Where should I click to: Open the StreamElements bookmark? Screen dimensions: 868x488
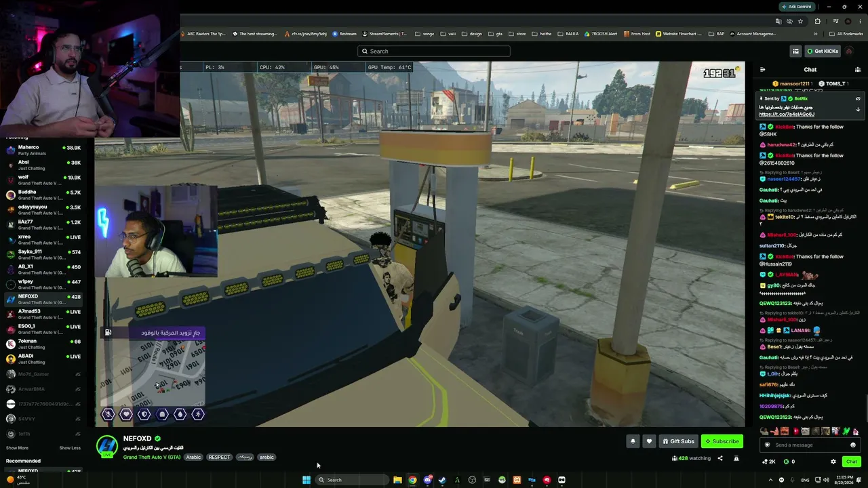pos(384,34)
